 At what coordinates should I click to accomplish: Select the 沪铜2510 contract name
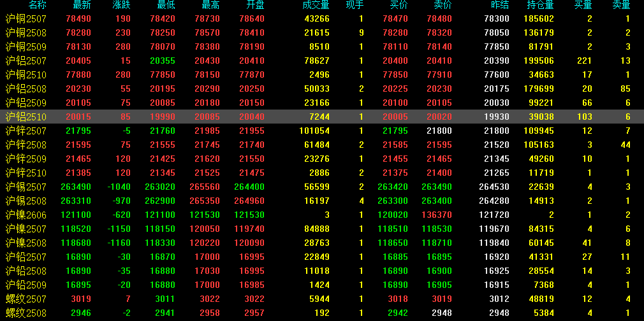[x=26, y=75]
